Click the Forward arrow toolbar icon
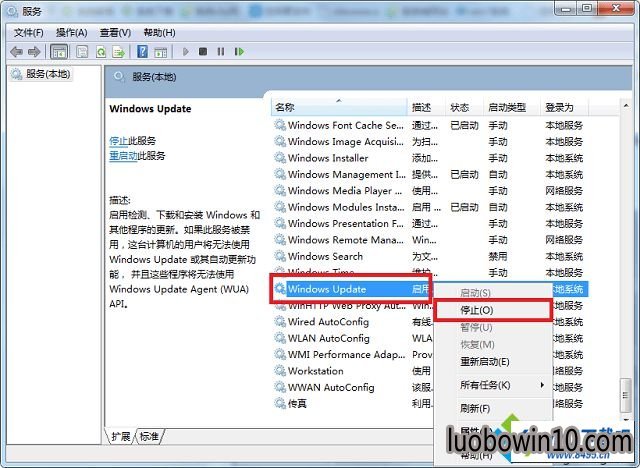The height and width of the screenshot is (468, 640). pyautogui.click(x=34, y=52)
